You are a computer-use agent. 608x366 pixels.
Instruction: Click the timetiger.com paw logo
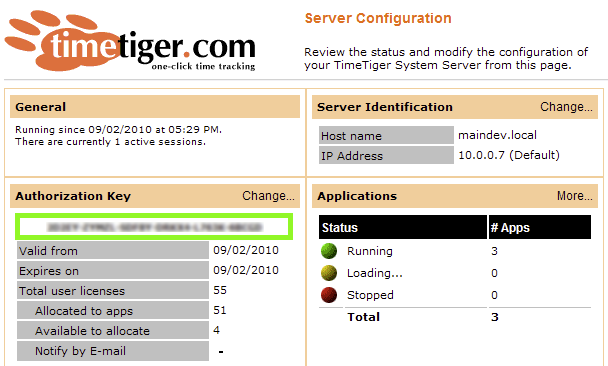[130, 42]
